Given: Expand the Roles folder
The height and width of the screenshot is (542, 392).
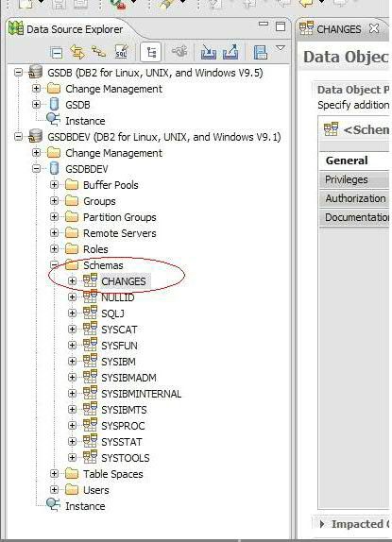Looking at the screenshot, I should point(54,249).
